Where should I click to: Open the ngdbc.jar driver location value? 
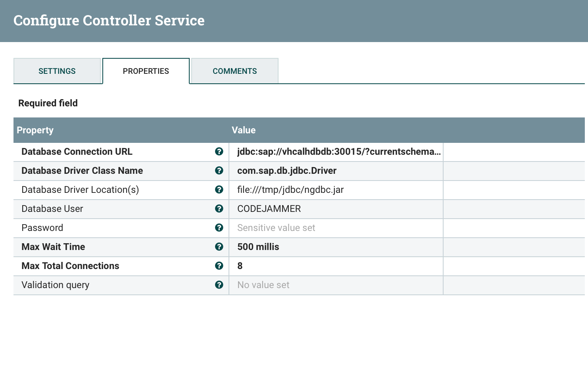pos(336,190)
